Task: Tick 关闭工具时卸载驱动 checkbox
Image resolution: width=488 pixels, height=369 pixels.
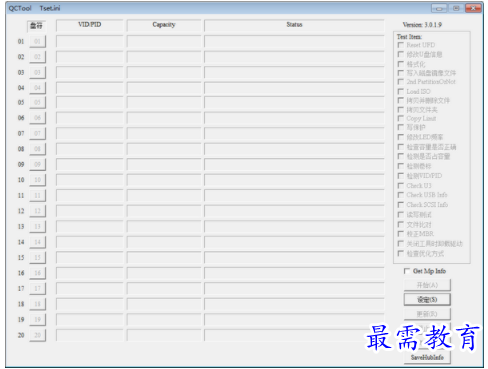Action: point(401,244)
